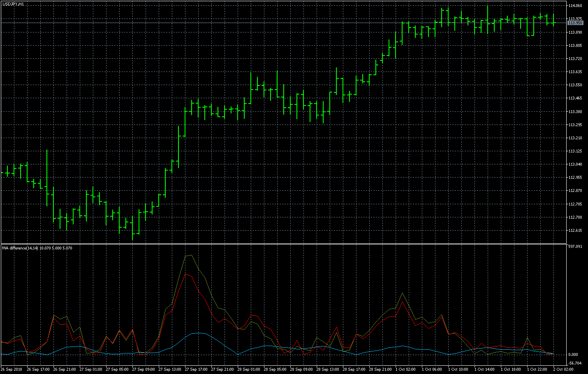588x374 pixels.
Task: Click the 113.040 price axis label
Action: point(575,164)
